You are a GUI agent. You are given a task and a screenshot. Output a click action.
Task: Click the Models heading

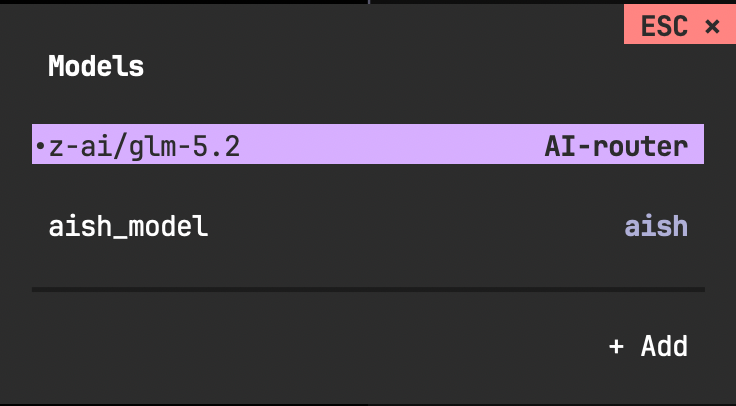(x=96, y=66)
